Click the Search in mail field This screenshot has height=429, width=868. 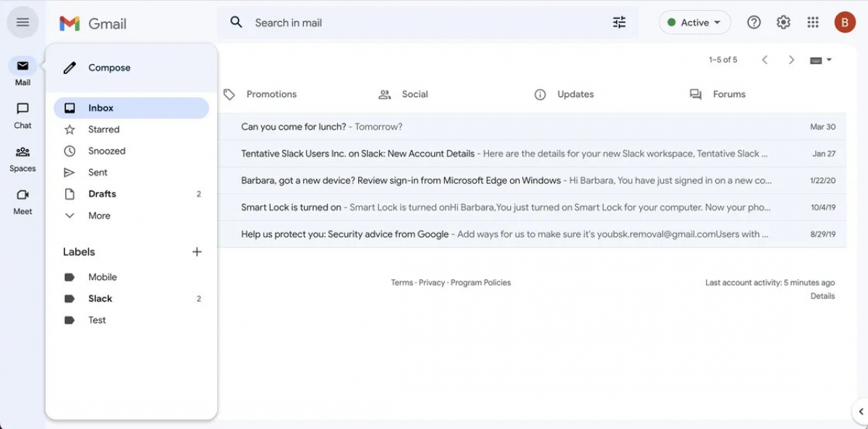pos(427,22)
